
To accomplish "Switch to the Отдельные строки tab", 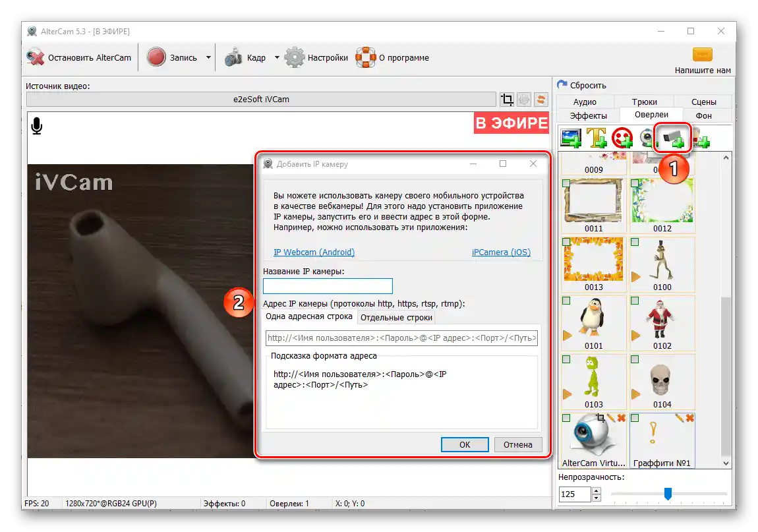I will (x=396, y=317).
